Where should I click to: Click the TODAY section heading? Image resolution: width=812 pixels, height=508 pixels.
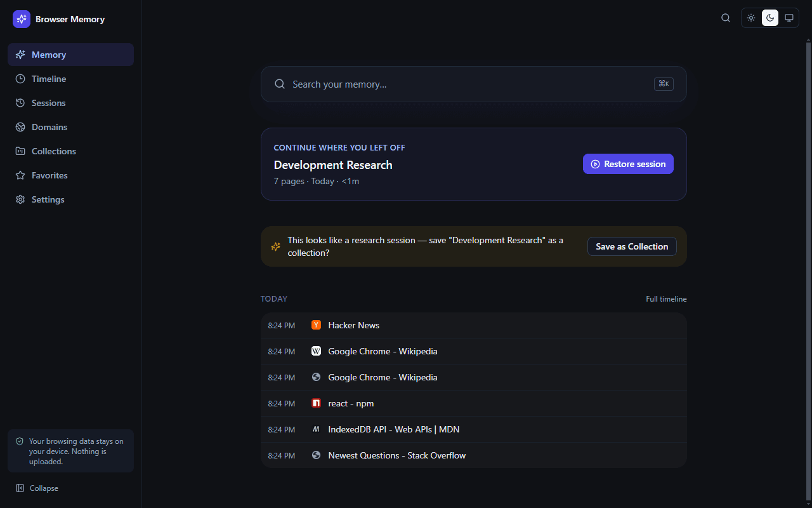tap(274, 299)
